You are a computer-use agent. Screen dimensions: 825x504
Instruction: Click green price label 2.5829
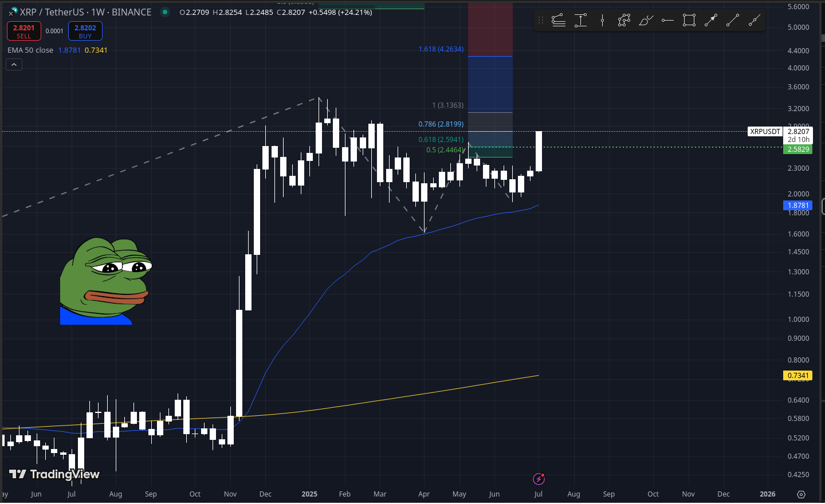(799, 149)
